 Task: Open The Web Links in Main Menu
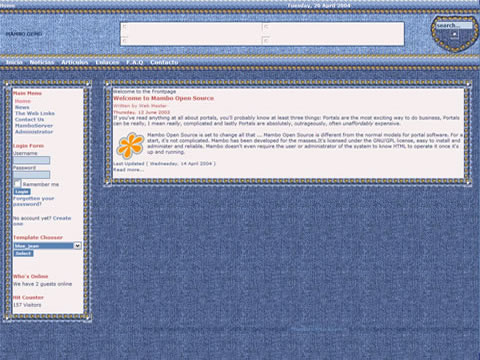click(x=35, y=113)
